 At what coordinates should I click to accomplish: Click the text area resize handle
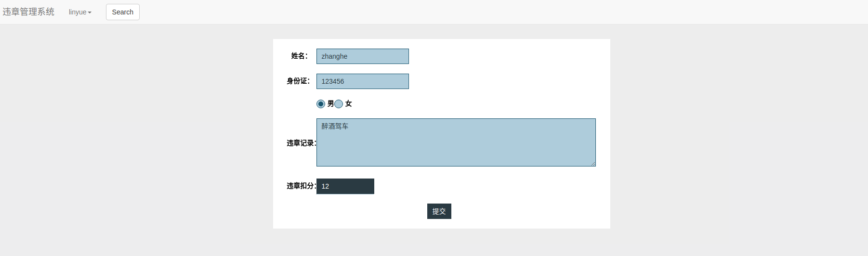pyautogui.click(x=593, y=164)
